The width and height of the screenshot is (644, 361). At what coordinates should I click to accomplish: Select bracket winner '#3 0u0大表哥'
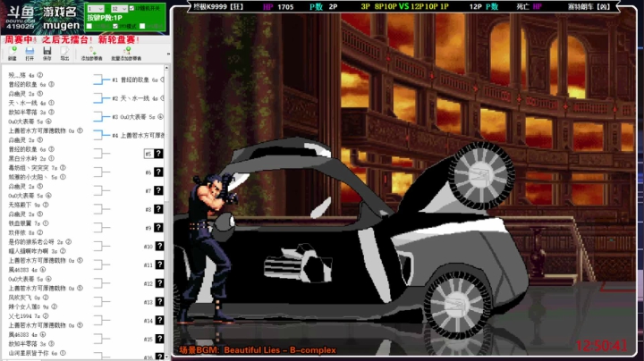click(x=138, y=117)
